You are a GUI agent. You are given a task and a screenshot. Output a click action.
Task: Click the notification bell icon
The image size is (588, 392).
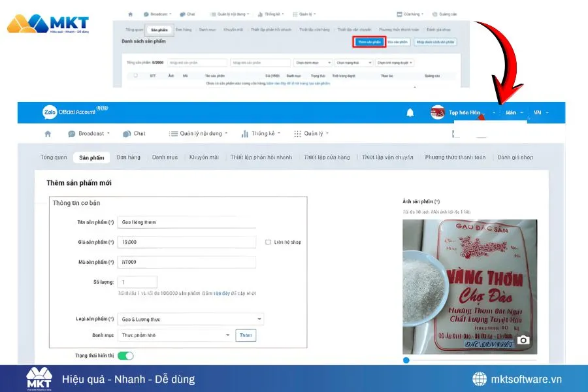click(410, 112)
